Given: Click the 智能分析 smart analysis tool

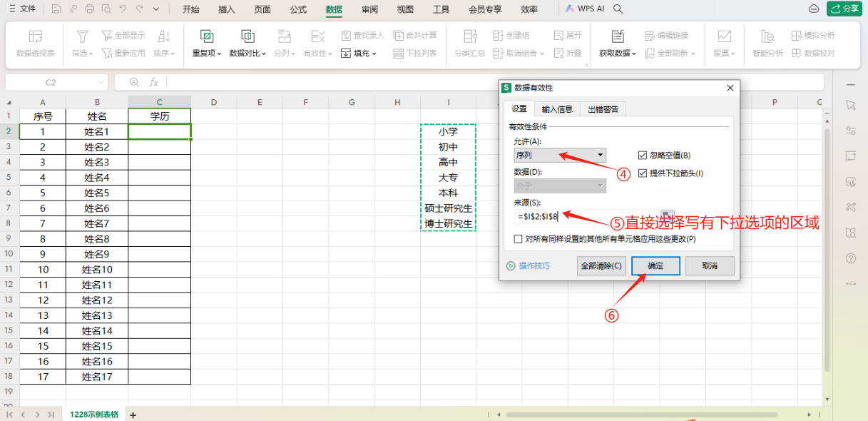Looking at the screenshot, I should click(x=767, y=44).
